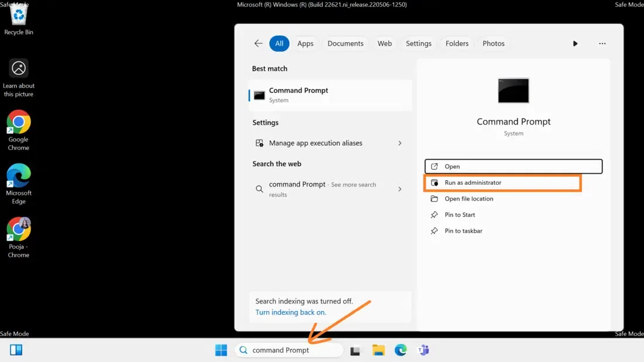
Task: Expand the command Prompt web result chevron
Action: tap(400, 189)
